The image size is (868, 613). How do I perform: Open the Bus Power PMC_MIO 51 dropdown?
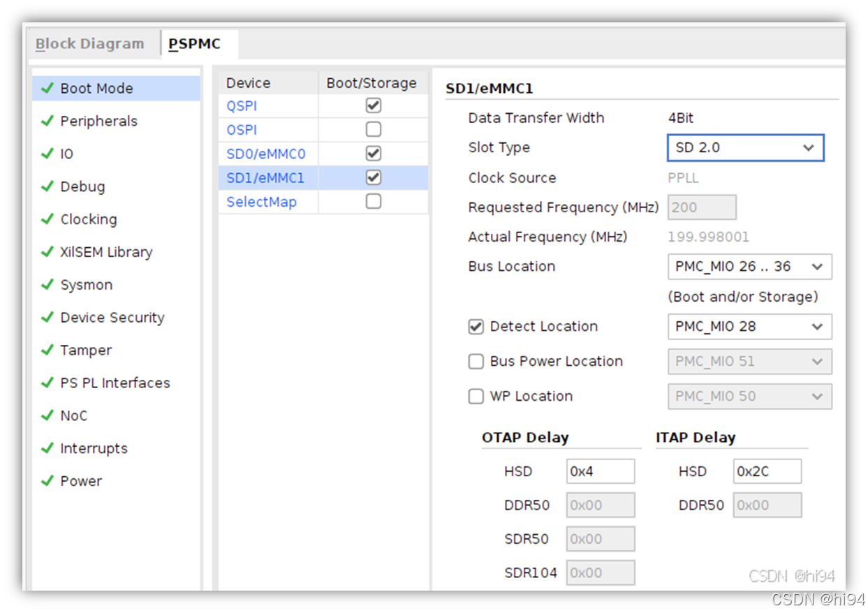pos(750,362)
